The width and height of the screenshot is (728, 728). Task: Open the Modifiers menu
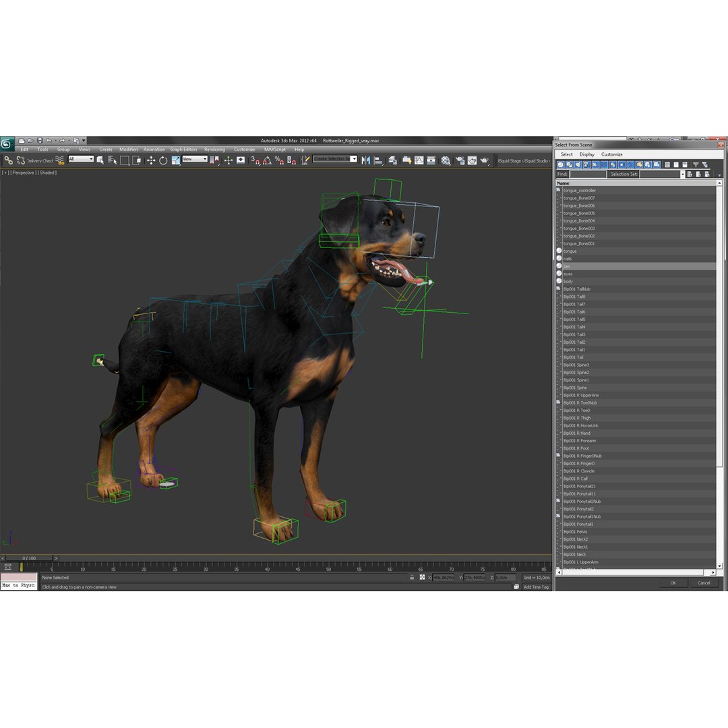coord(129,150)
